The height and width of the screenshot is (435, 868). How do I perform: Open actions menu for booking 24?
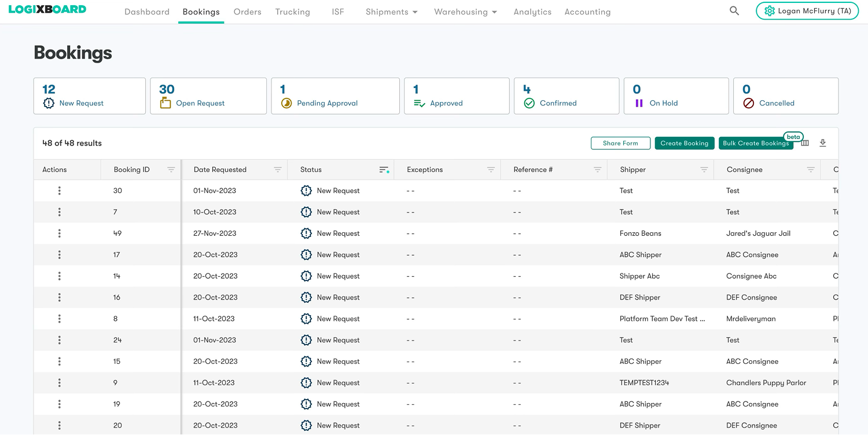[60, 340]
